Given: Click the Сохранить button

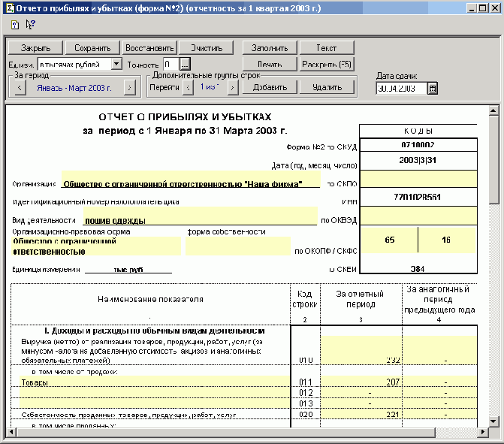Looking at the screenshot, I should 92,48.
